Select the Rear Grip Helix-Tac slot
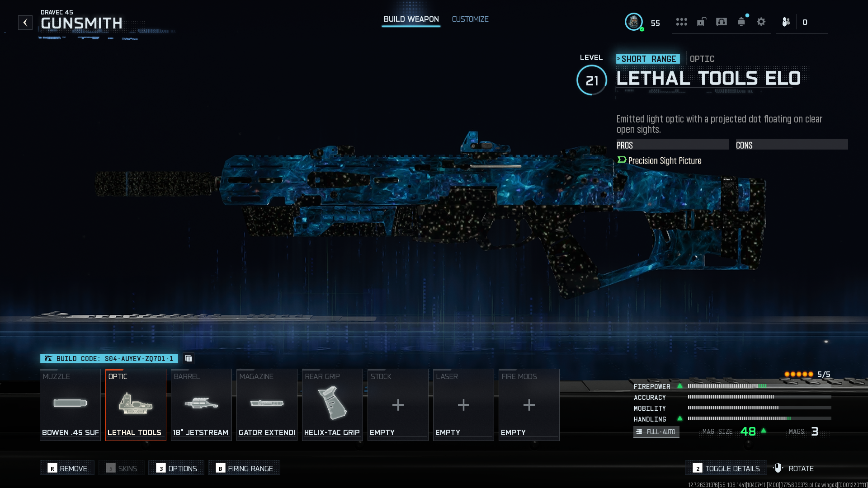The image size is (868, 488). click(x=332, y=404)
